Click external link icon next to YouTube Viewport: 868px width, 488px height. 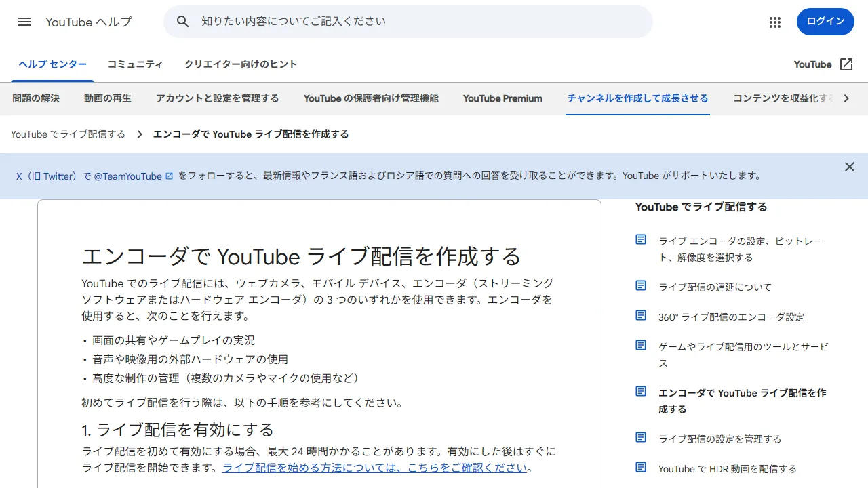846,64
